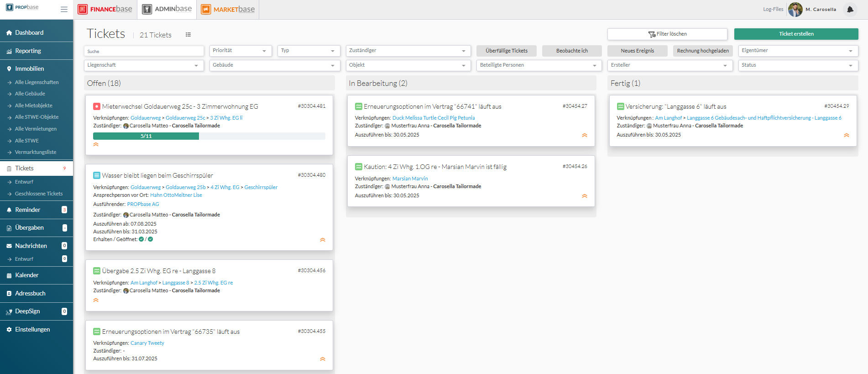Click into the Suche search field

[144, 51]
